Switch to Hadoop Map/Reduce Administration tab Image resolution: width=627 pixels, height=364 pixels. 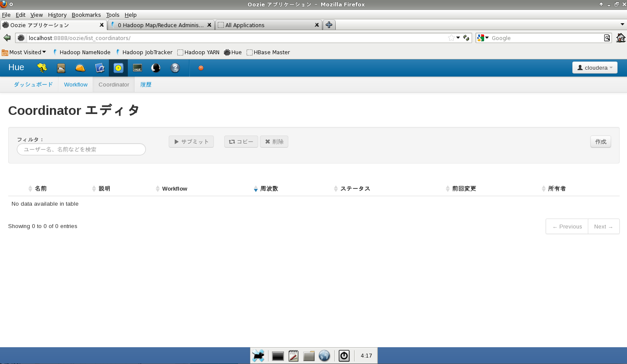(161, 25)
